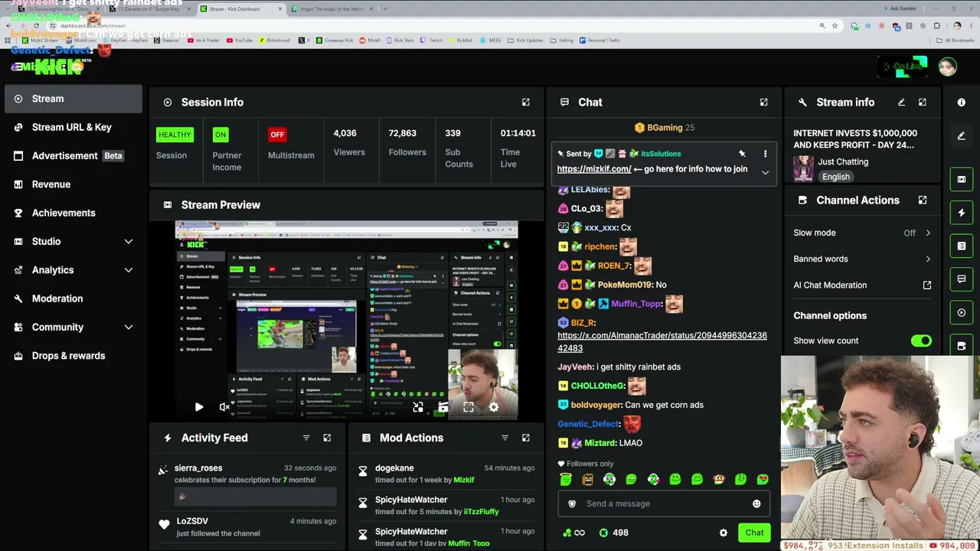Toggle the mod actions list rail icon
The image size is (980, 551).
pos(962,246)
